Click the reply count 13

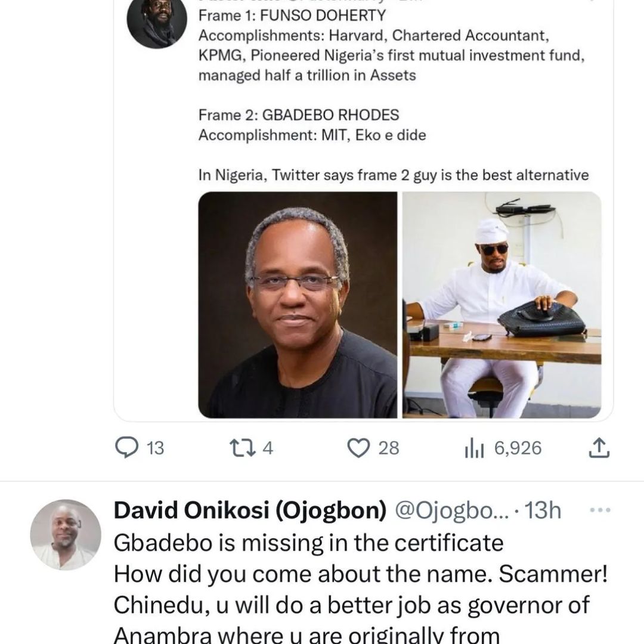(x=154, y=448)
